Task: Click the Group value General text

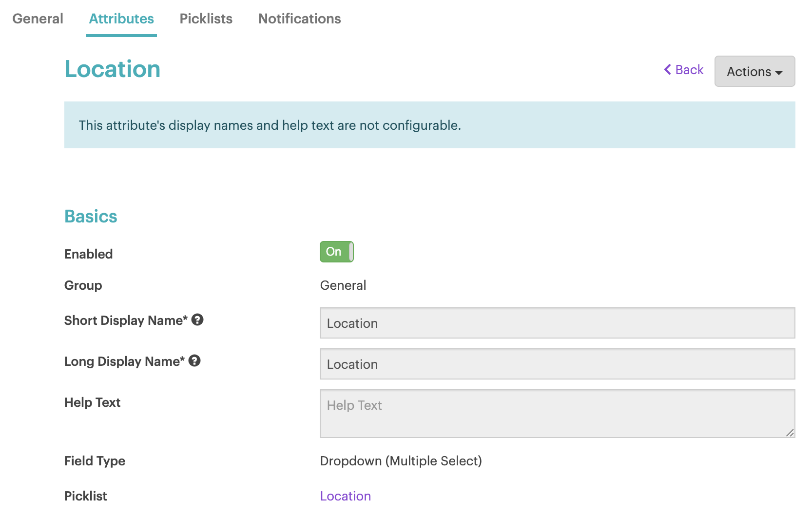Action: pyautogui.click(x=343, y=285)
